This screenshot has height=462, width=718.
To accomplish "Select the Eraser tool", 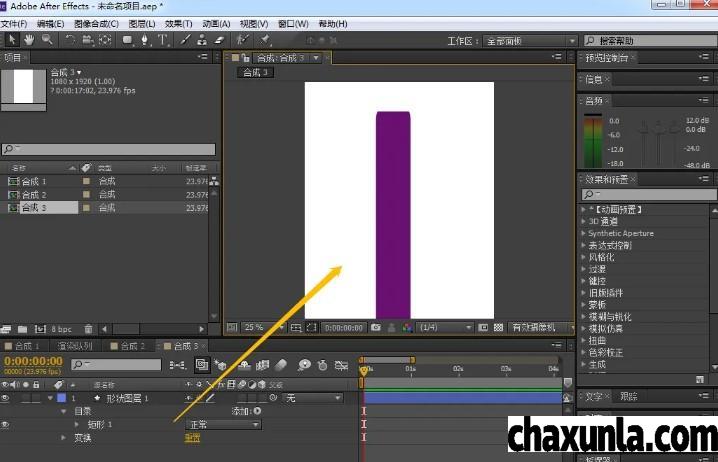I will pyautogui.click(x=219, y=40).
